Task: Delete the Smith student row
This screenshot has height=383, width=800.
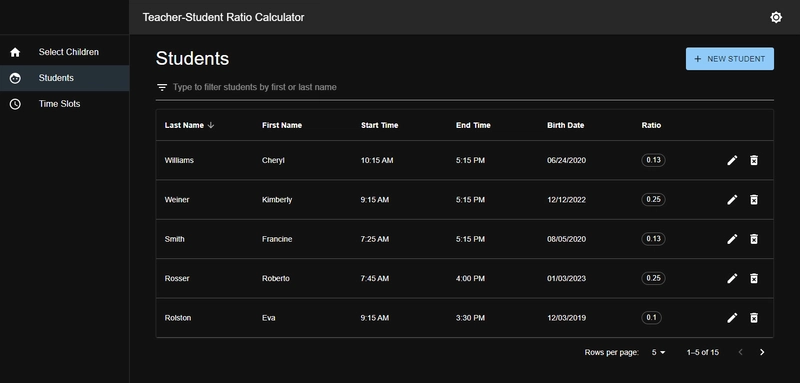Action: [754, 239]
